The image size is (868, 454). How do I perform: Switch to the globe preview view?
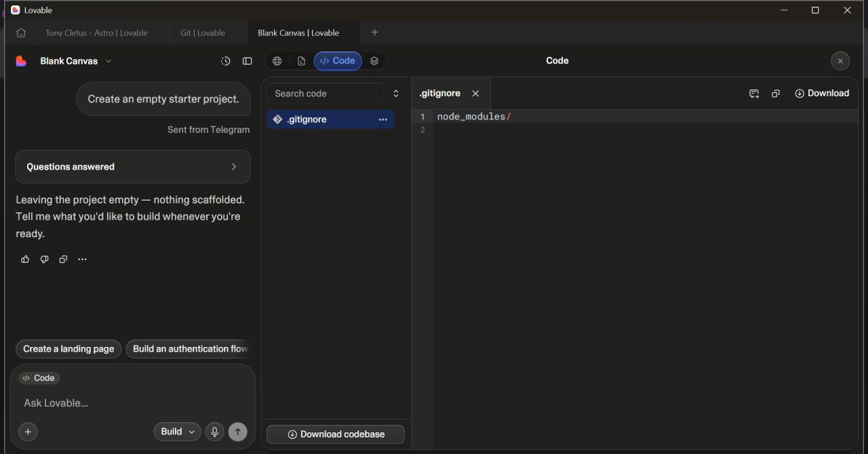pos(277,61)
